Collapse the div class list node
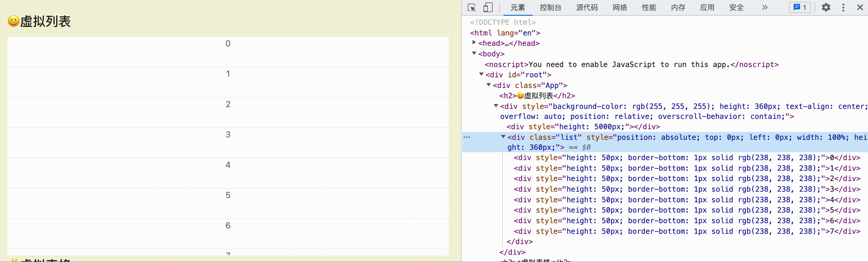 click(503, 136)
